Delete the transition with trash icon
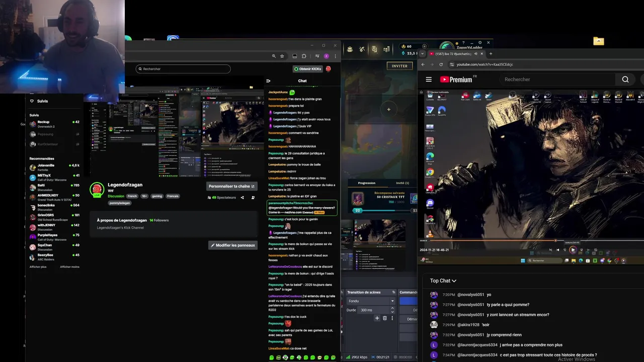The width and height of the screenshot is (644, 362). click(385, 318)
